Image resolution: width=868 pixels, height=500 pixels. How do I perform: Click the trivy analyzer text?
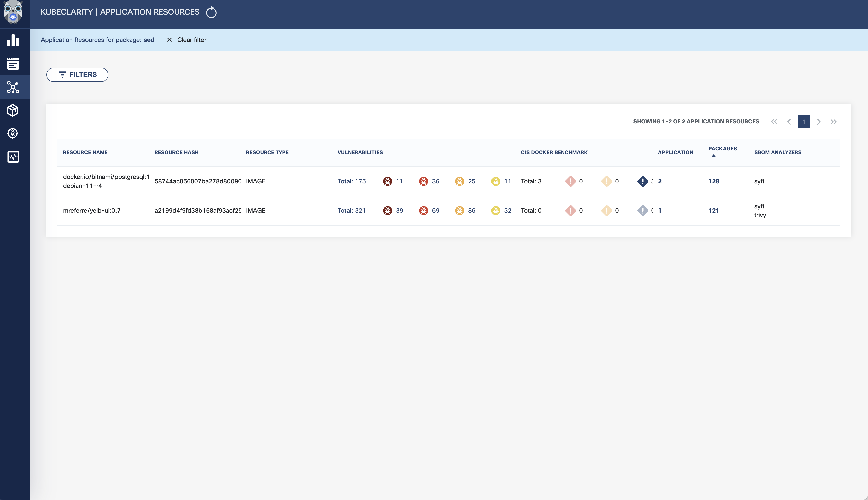tap(760, 215)
